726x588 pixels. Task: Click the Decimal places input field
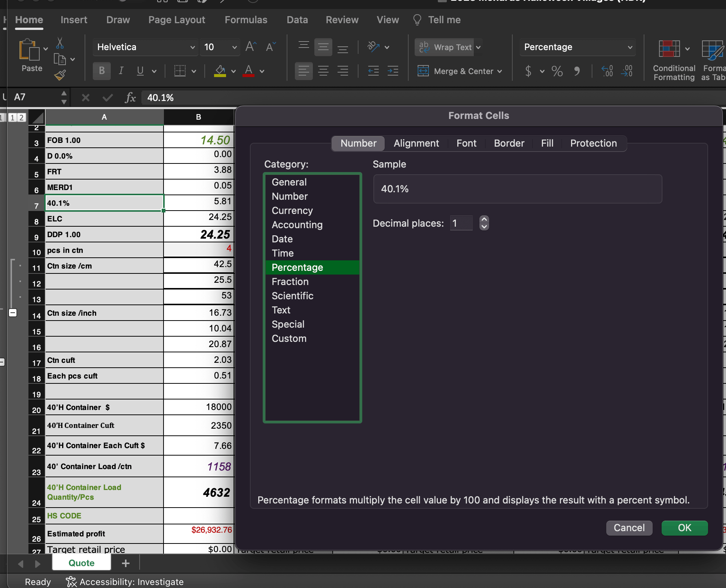[x=461, y=223]
